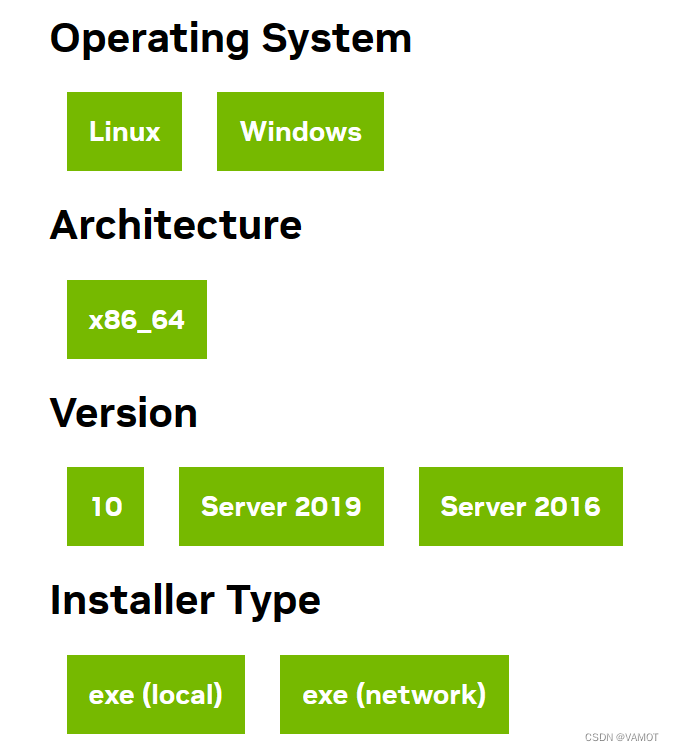Click the Architecture heading text

tap(176, 225)
